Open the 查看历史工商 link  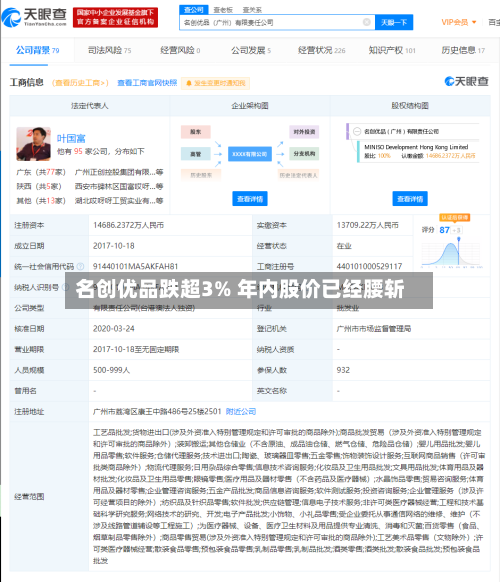point(80,83)
